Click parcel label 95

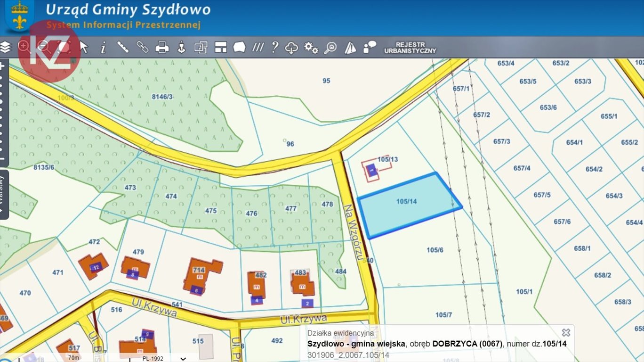click(x=326, y=81)
